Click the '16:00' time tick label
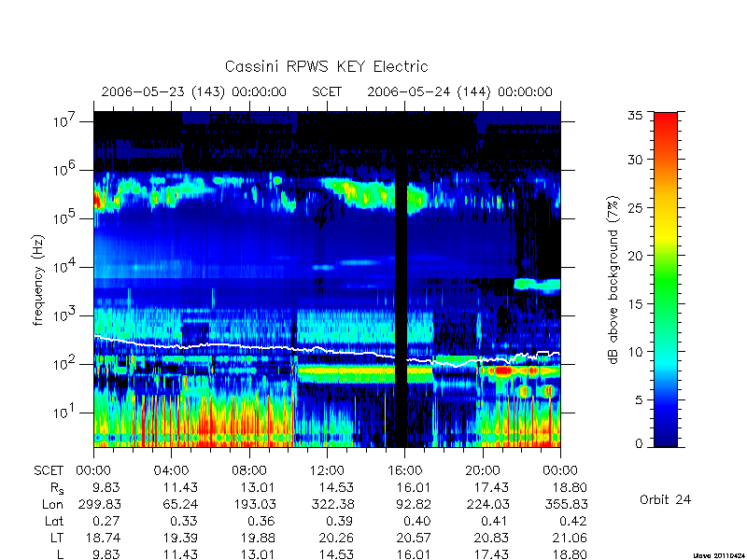The image size is (747, 560). pos(404,470)
